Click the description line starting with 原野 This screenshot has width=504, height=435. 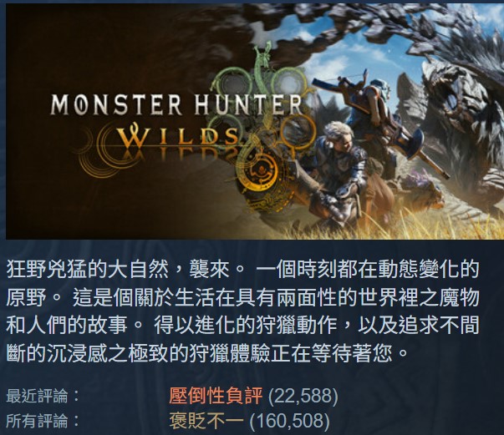(x=242, y=297)
